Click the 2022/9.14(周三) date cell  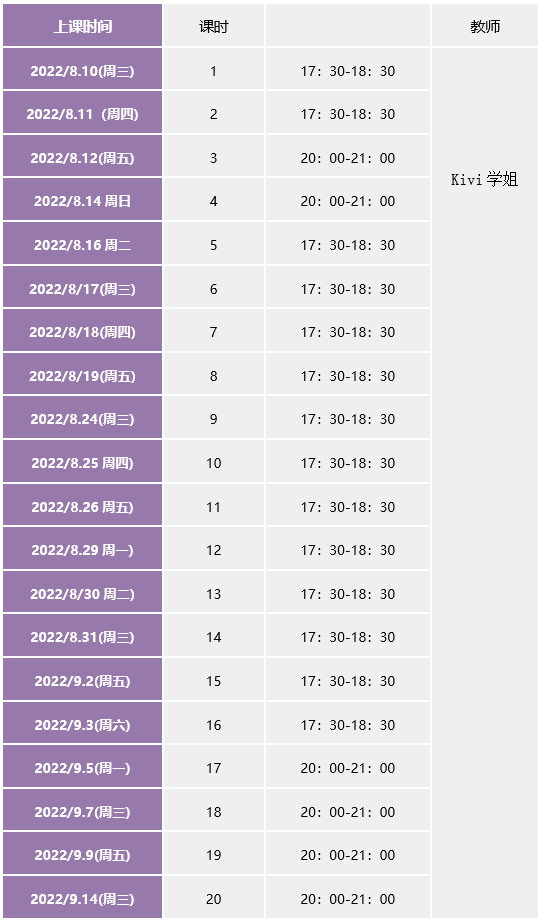[x=82, y=898]
